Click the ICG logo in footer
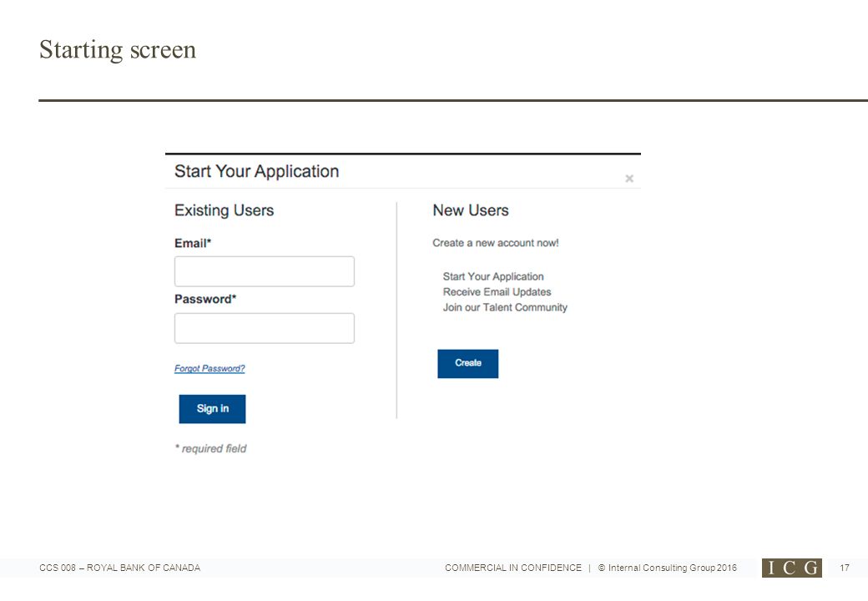Image resolution: width=868 pixels, height=601 pixels. (791, 568)
